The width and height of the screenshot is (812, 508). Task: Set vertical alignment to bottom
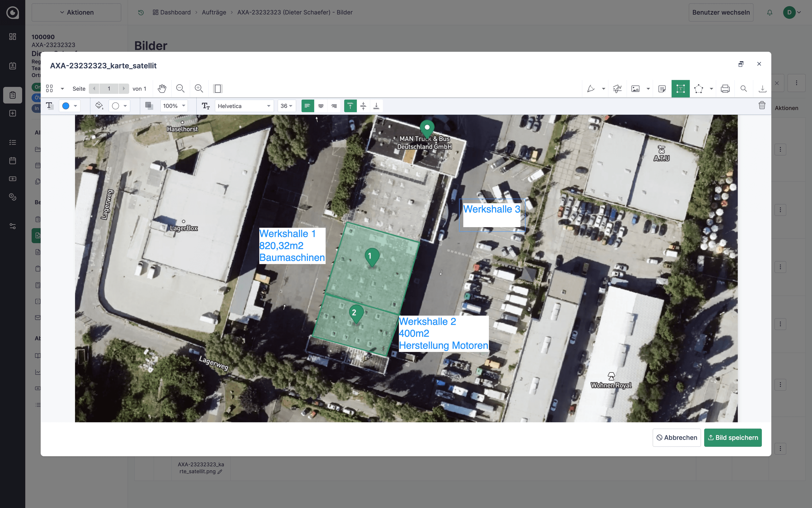click(376, 106)
